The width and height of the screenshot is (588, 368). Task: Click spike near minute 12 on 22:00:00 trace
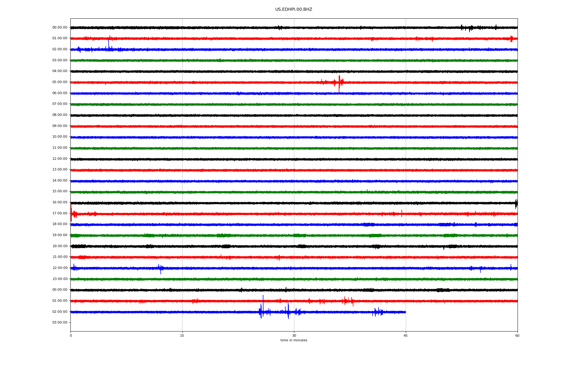160,268
